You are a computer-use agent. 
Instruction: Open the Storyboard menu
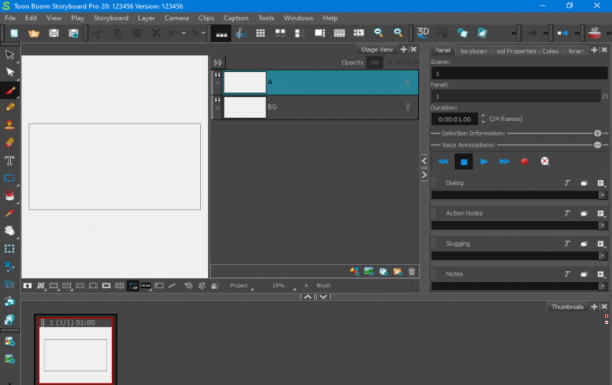point(111,18)
